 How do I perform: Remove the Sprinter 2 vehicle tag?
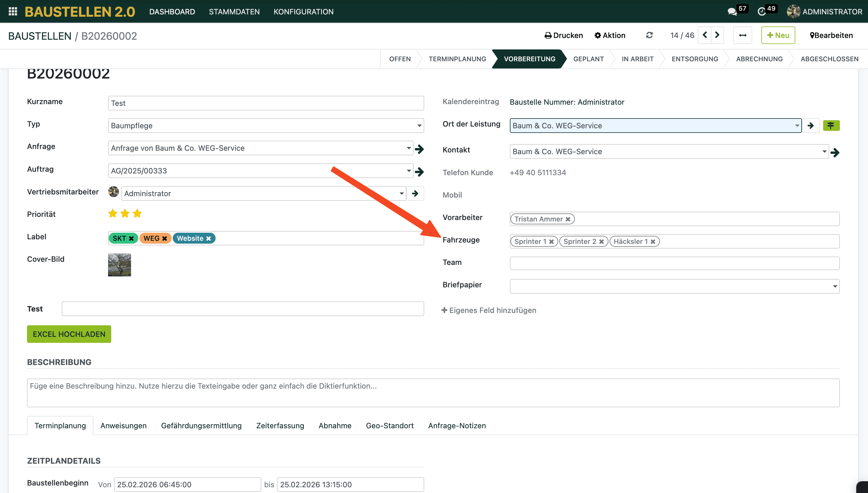tap(602, 242)
